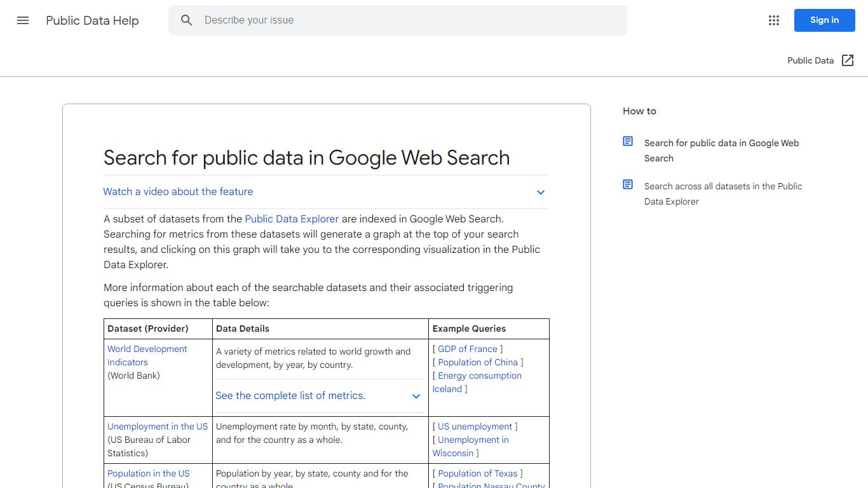
Task: Click the How to sidebar heading
Action: tap(639, 111)
